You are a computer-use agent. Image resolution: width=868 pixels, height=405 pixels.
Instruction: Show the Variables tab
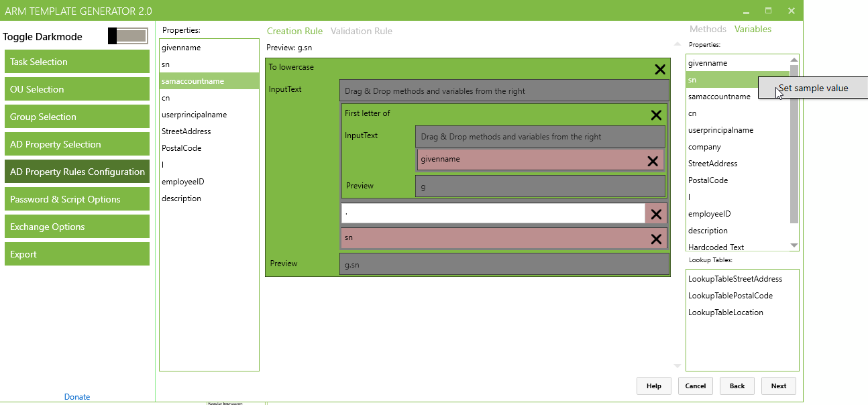(753, 29)
